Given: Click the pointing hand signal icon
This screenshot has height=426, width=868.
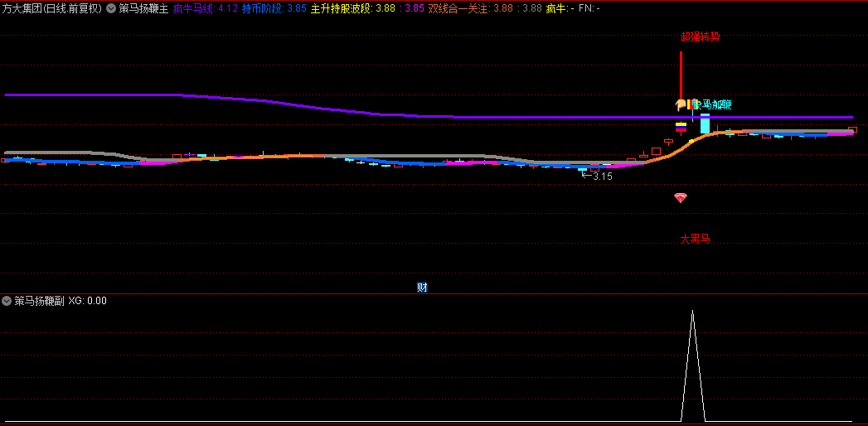Looking at the screenshot, I should click(679, 104).
